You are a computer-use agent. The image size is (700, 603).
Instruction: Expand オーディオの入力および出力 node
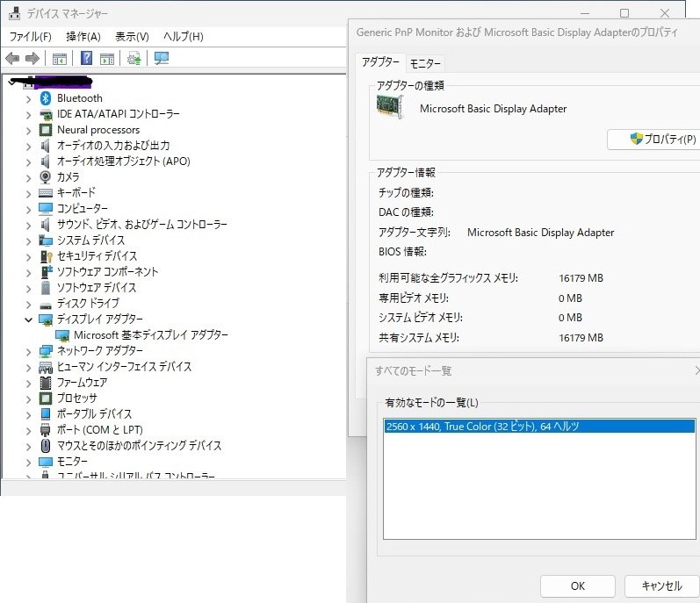(x=29, y=147)
